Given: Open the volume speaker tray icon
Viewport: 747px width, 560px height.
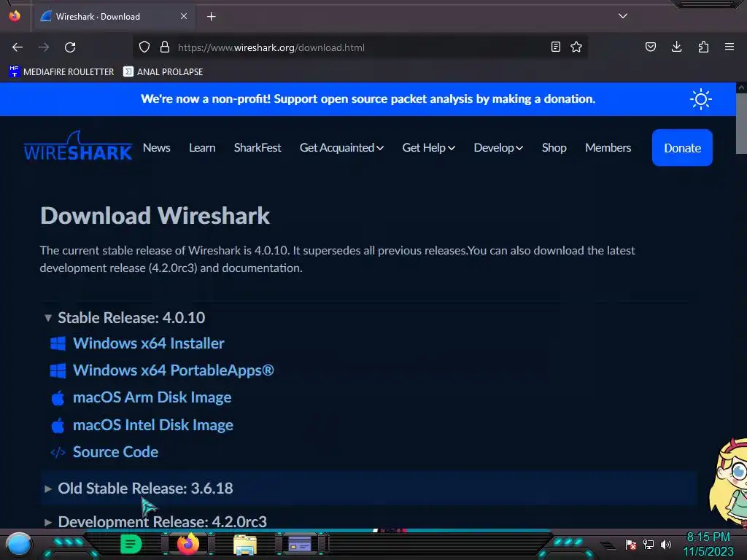Looking at the screenshot, I should tap(666, 544).
